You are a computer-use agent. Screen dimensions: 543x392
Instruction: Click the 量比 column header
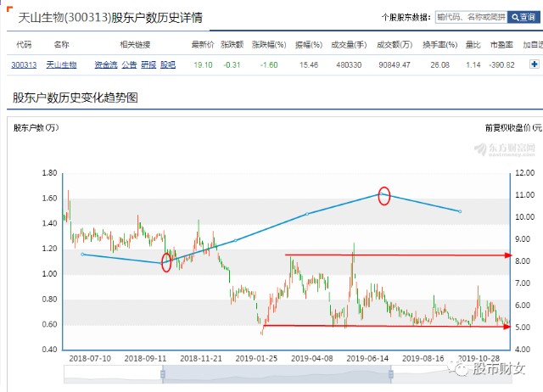(473, 45)
